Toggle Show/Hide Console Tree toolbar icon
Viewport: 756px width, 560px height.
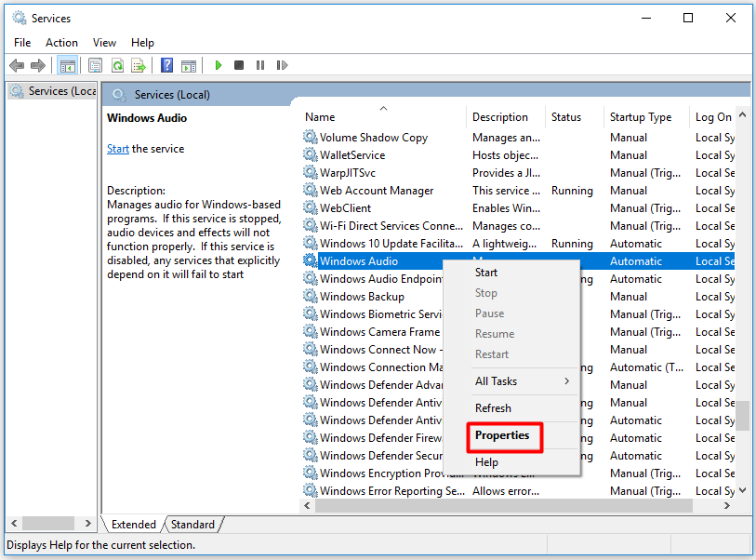coord(68,65)
